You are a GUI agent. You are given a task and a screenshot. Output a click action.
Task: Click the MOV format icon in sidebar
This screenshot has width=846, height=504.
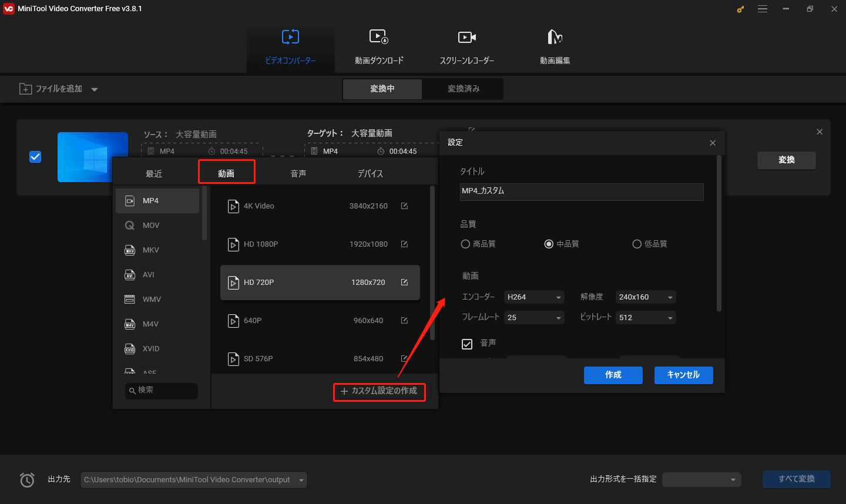[x=130, y=226]
